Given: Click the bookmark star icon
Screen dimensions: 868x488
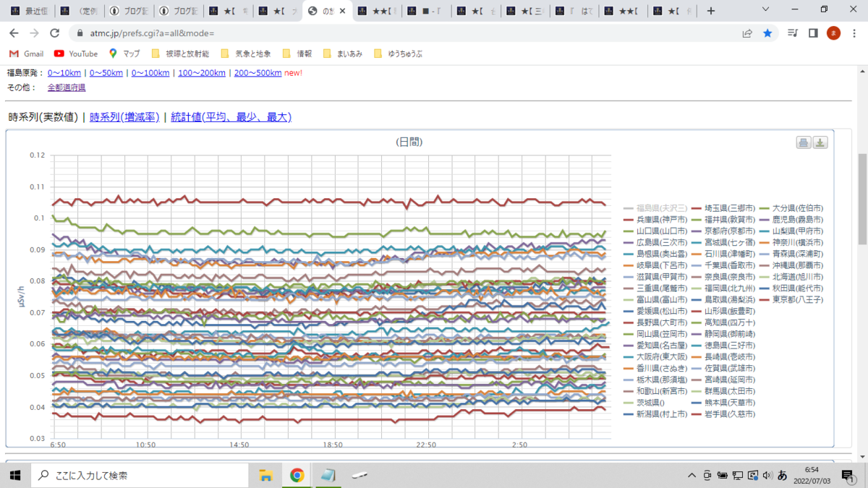Looking at the screenshot, I should click(767, 33).
